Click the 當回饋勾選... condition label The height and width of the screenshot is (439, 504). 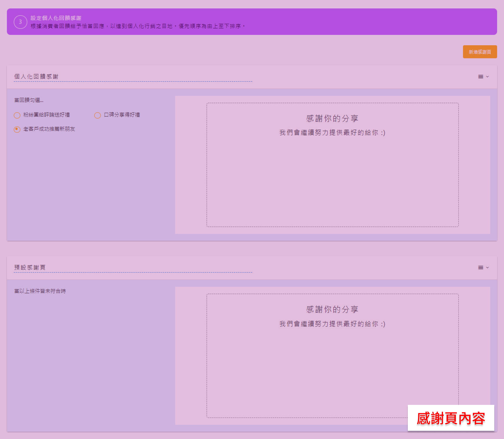[29, 100]
